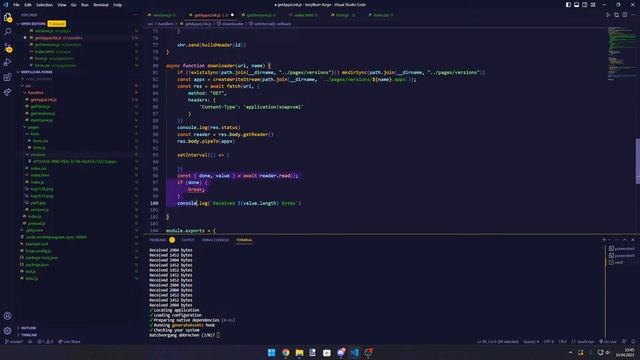Open the Go menu
Screen dimensions: 640x360
click(73, 5)
